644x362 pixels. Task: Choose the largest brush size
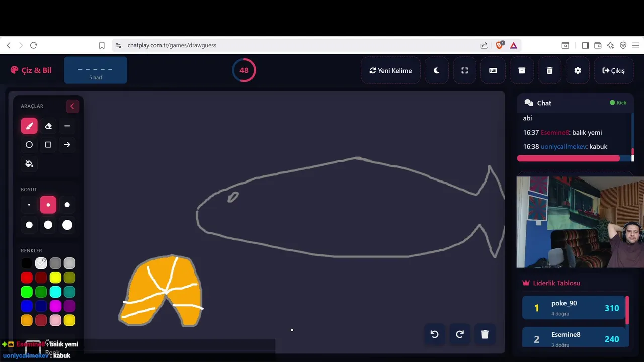[67, 225]
